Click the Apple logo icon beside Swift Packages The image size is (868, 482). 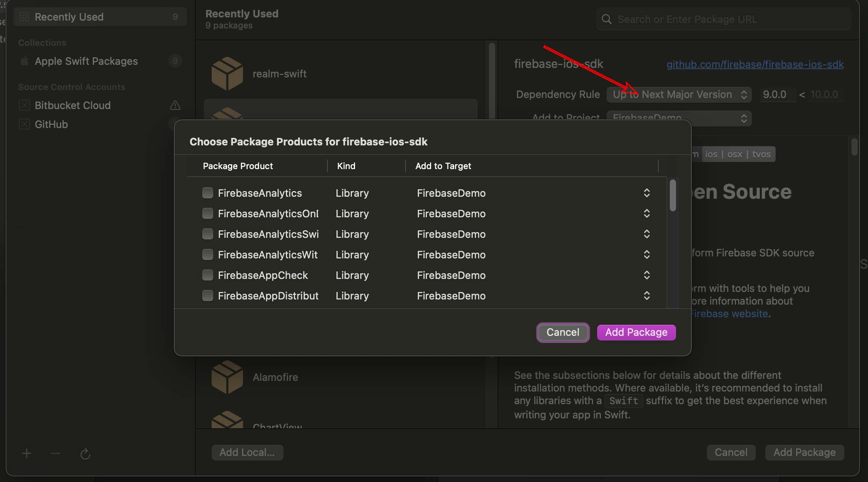coord(24,61)
